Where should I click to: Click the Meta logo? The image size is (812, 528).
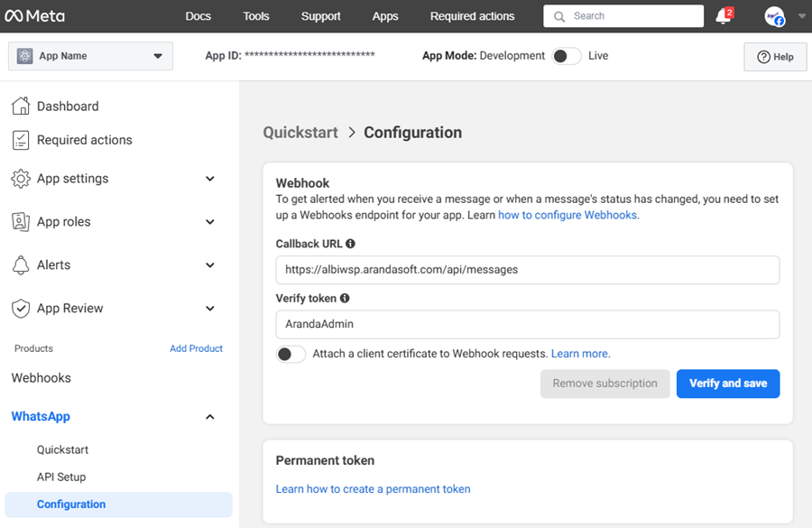34,16
